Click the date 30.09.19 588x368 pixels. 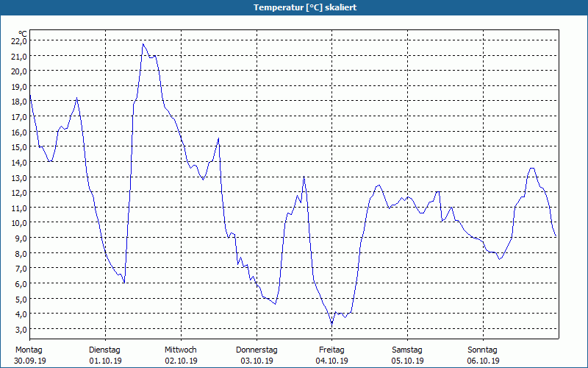point(30,361)
